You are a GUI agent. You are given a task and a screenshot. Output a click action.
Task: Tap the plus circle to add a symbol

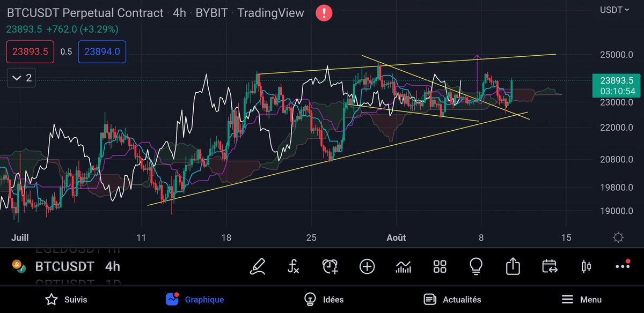coord(367,266)
